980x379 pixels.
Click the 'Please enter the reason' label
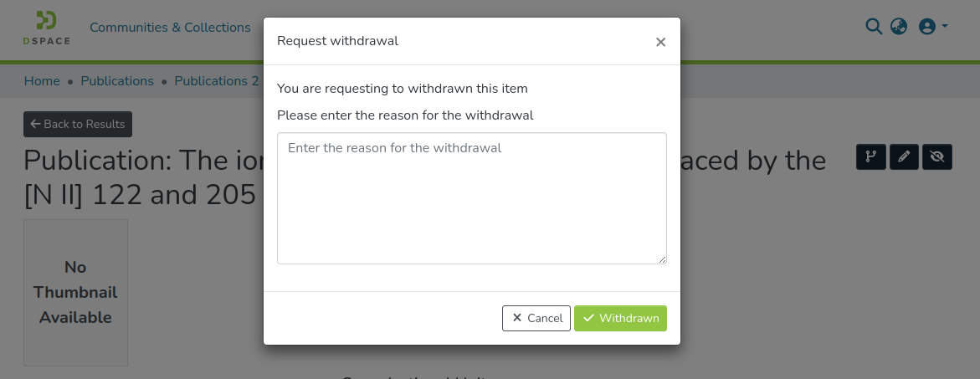[405, 115]
